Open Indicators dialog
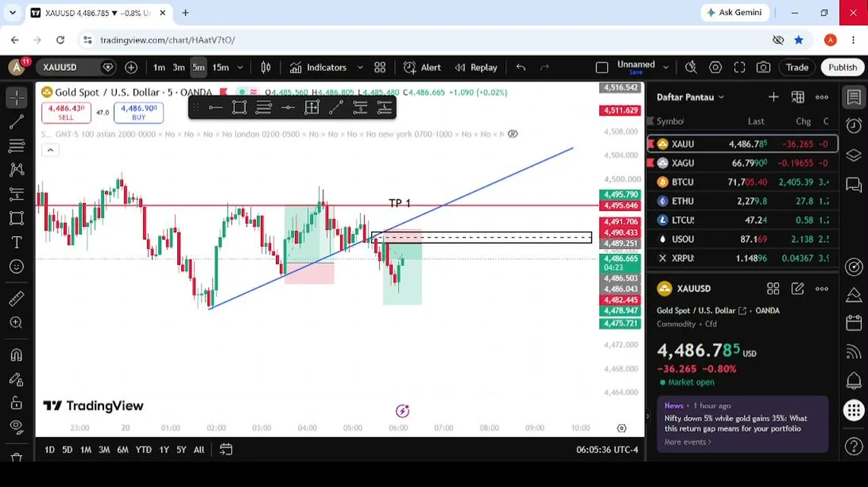The height and width of the screenshot is (487, 868). 318,67
